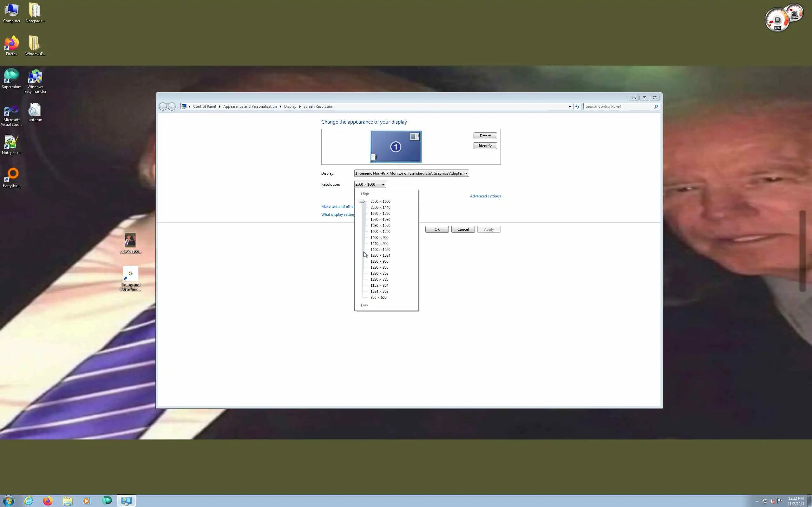Screen dimensions: 812x507
Task: Open Firefox from the desktop
Action: 11,45
